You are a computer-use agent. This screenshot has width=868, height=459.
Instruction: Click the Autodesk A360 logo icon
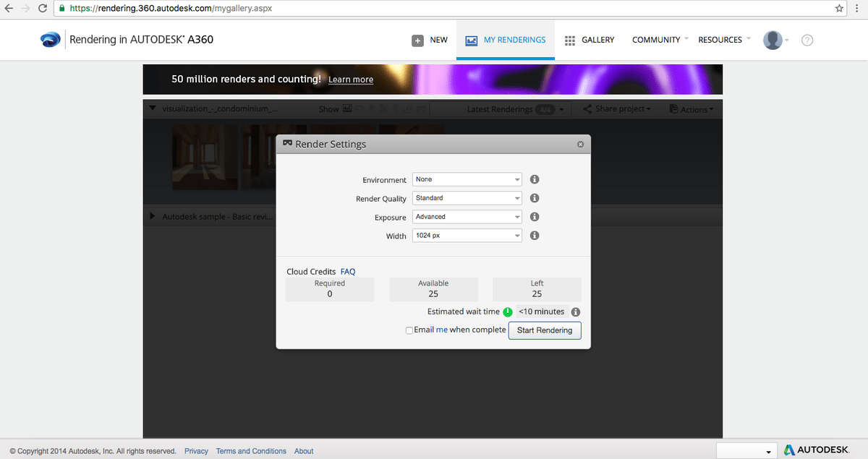51,40
